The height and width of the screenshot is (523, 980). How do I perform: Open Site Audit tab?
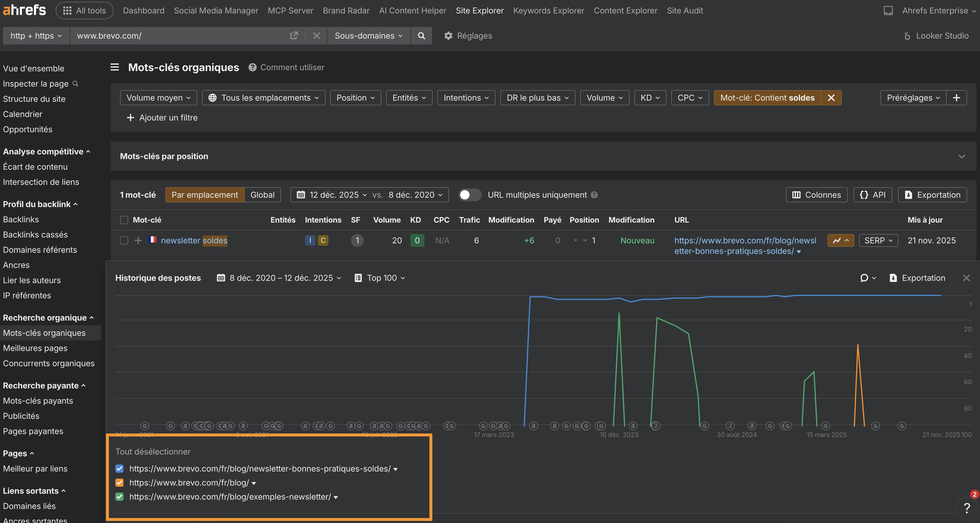(x=685, y=11)
